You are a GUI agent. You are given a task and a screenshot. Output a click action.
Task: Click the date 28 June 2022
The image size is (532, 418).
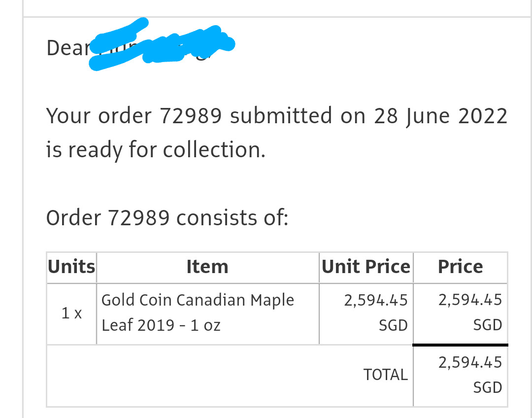tap(441, 116)
